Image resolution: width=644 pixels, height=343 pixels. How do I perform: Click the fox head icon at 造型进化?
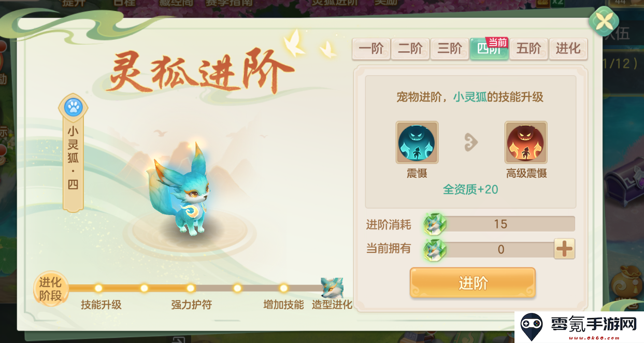[332, 288]
